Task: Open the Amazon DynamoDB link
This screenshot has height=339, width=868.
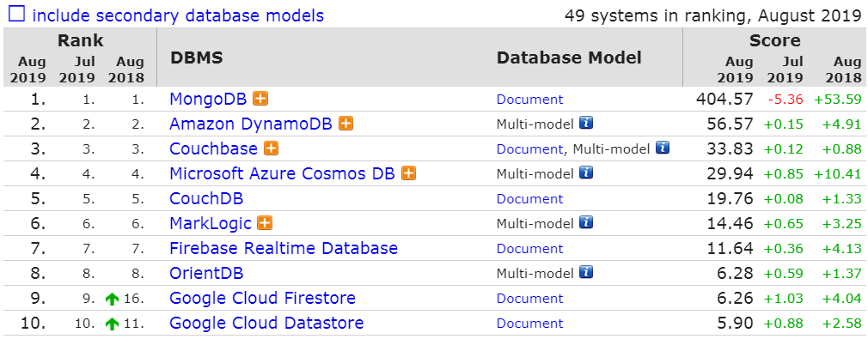Action: coord(251,124)
